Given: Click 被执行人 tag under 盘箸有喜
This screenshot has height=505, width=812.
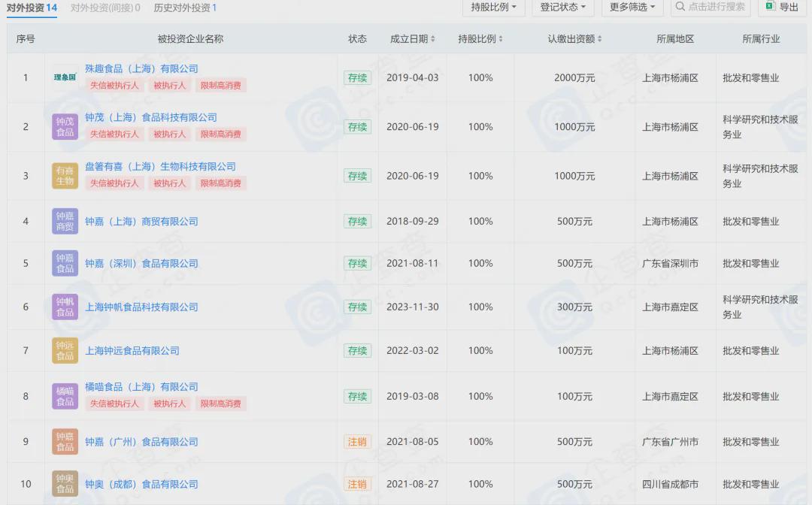Looking at the screenshot, I should [169, 183].
